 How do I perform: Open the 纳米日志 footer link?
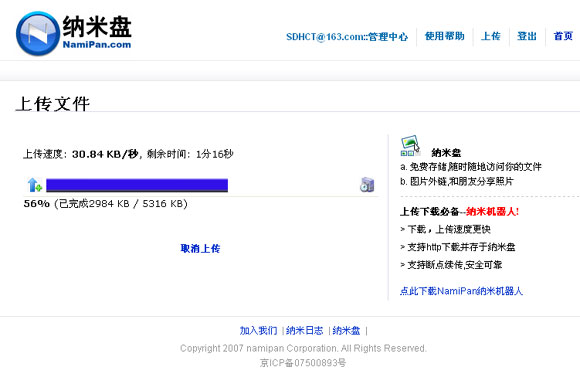[304, 330]
